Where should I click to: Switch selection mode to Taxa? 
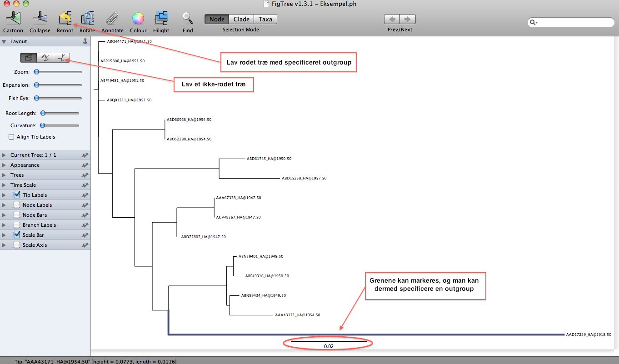pyautogui.click(x=265, y=19)
